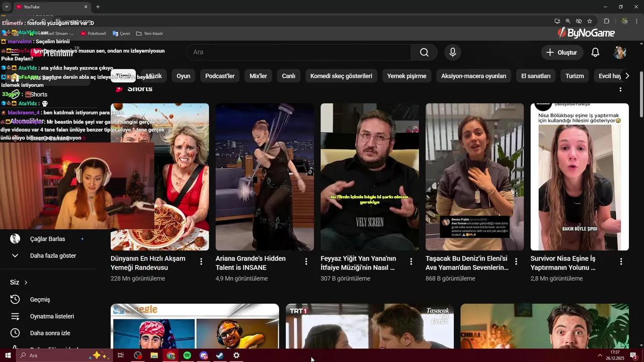Viewport: 644px width, 362px height.
Task: Open the YouTube account avatar menu
Action: click(620, 52)
